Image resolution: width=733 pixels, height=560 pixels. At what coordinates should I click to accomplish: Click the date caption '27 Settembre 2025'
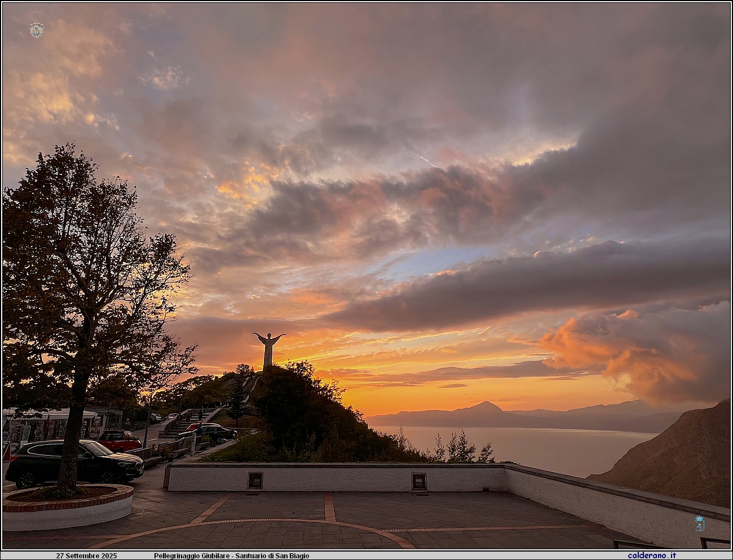[x=86, y=556]
